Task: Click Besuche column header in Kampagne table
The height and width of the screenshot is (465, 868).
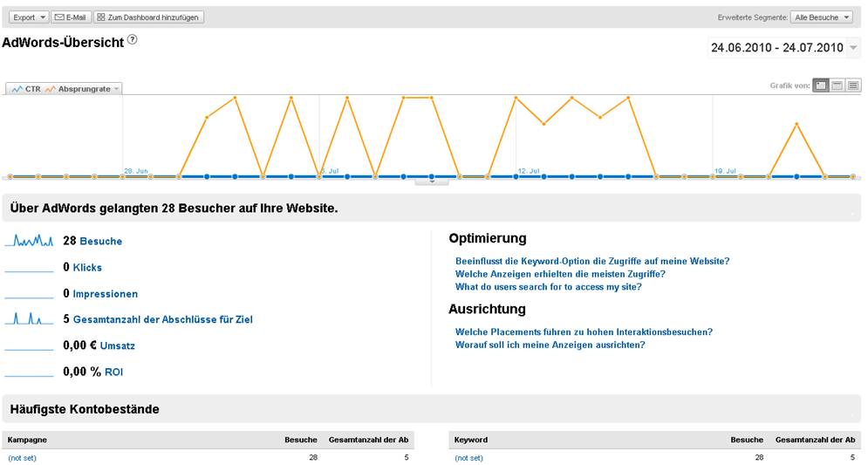Action: point(301,440)
